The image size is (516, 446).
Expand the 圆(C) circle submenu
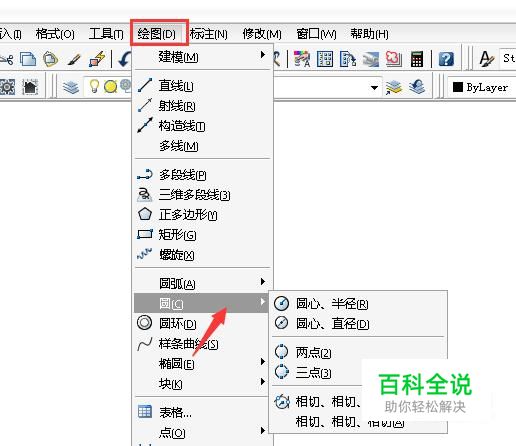[x=201, y=303]
